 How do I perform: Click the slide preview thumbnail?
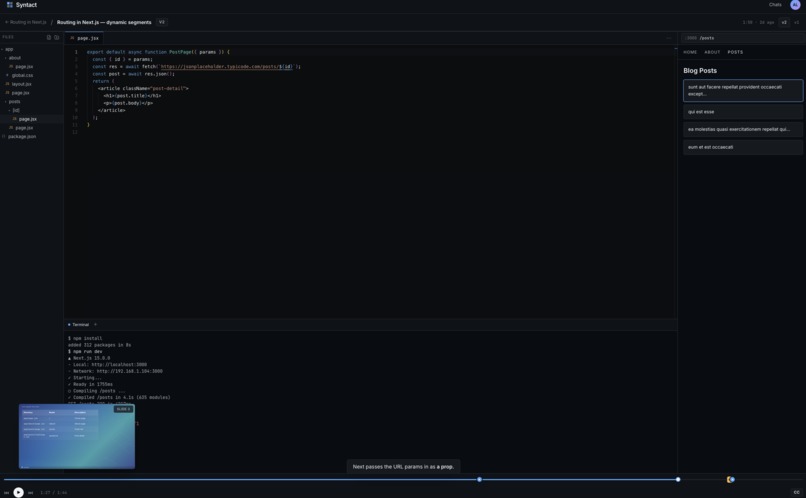(x=77, y=436)
